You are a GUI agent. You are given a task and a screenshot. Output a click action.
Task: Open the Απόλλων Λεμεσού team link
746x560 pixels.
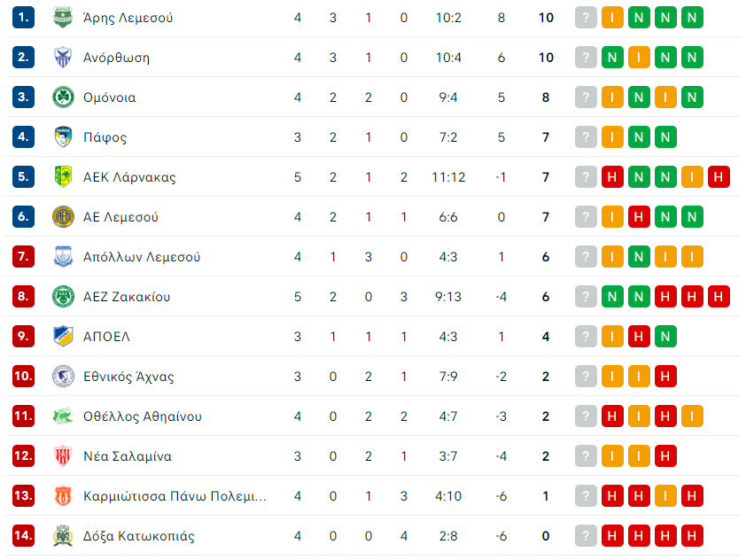(x=141, y=257)
